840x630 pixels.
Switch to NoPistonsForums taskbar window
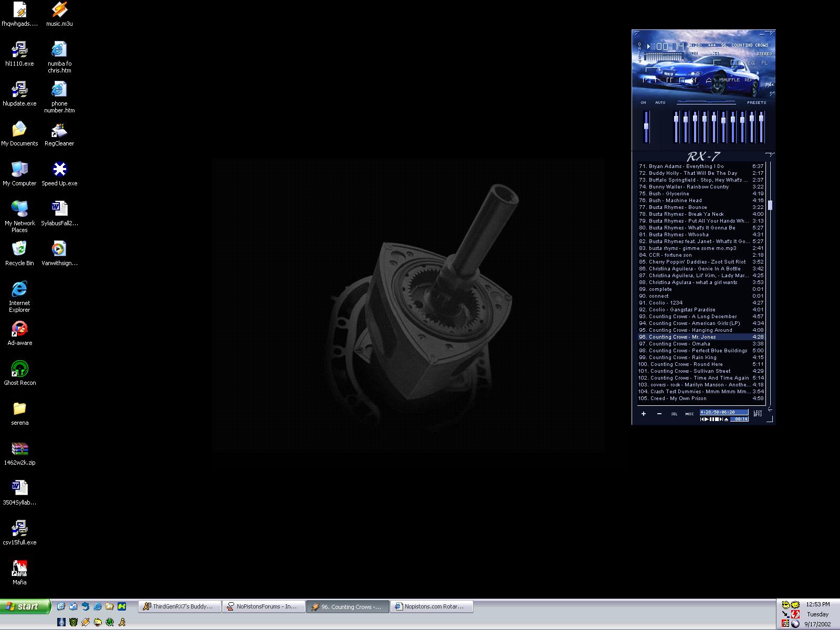coord(264,607)
